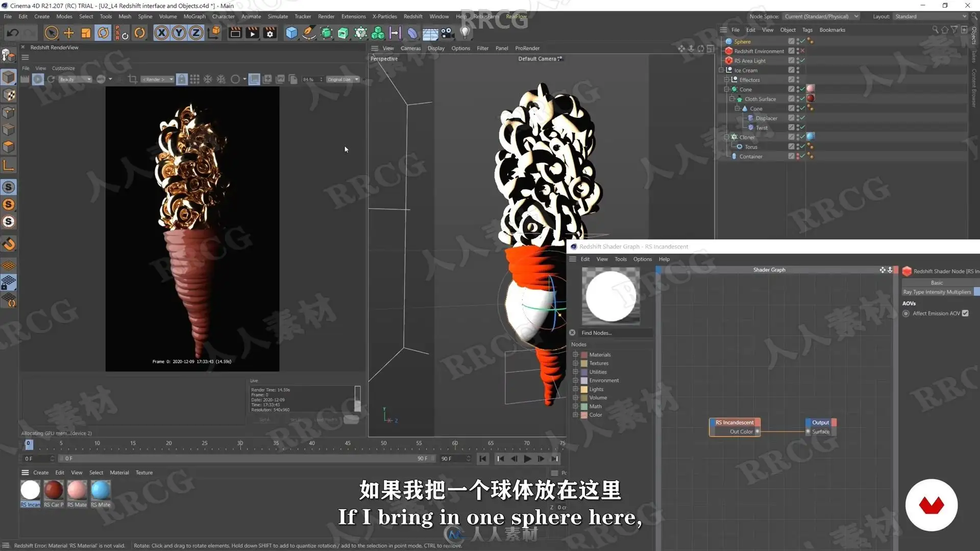The image size is (980, 551).
Task: Open the Object Manager Tags menu
Action: point(807,30)
